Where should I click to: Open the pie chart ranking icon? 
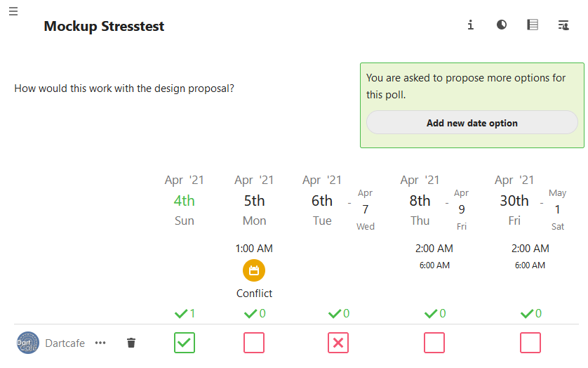click(x=502, y=25)
